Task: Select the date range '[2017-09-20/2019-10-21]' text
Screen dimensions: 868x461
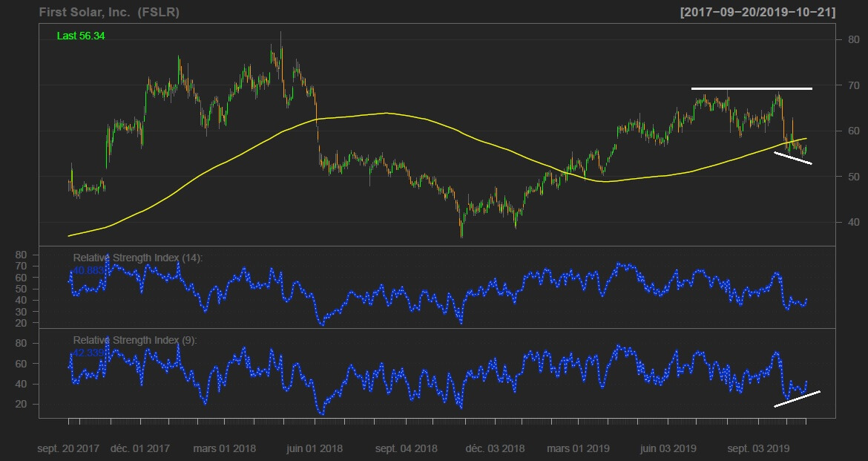Action: coord(757,12)
